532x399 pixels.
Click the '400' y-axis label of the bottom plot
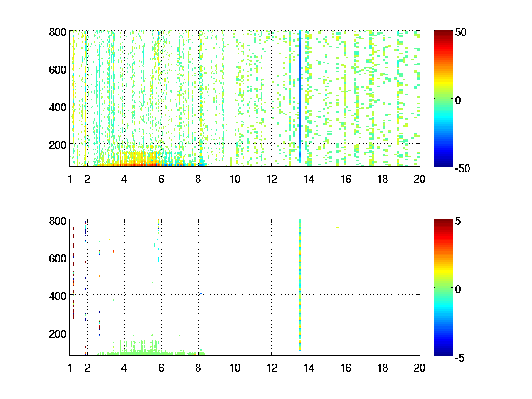coord(58,296)
